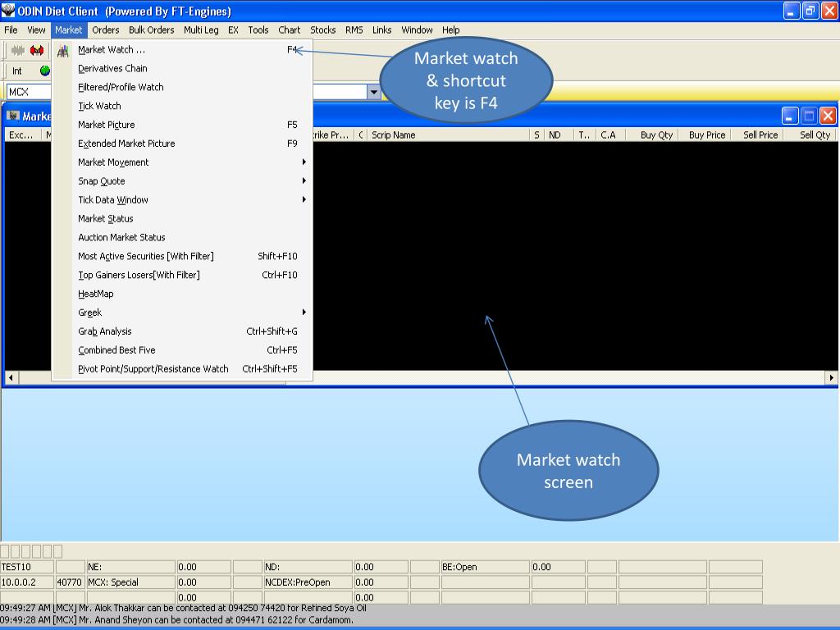The height and width of the screenshot is (630, 840).
Task: Select Filtered/Profile Watch
Action: pos(182,87)
